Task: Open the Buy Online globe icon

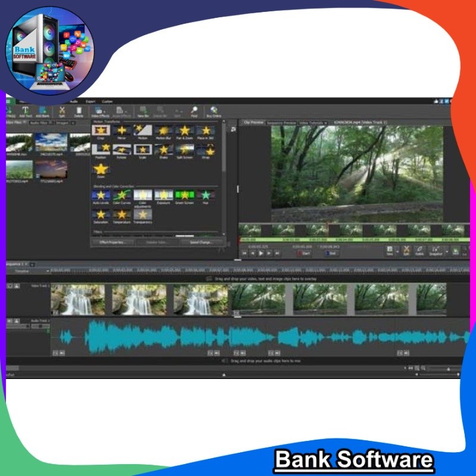Action: [214, 111]
